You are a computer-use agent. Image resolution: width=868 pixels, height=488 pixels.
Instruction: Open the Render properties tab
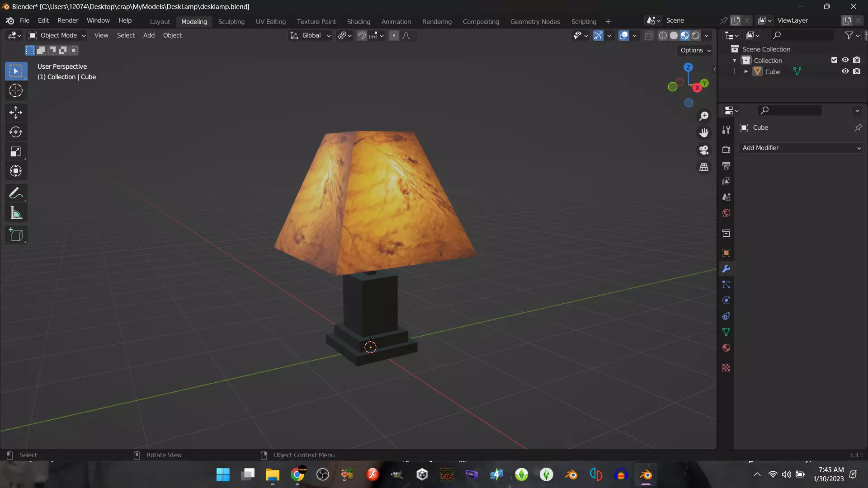(x=726, y=150)
